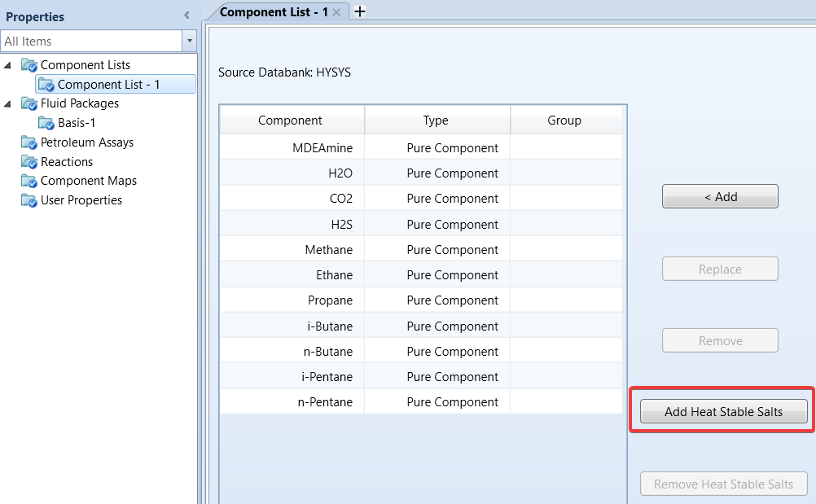Image resolution: width=816 pixels, height=504 pixels.
Task: Open the All Items dropdown arrow
Action: [x=190, y=41]
